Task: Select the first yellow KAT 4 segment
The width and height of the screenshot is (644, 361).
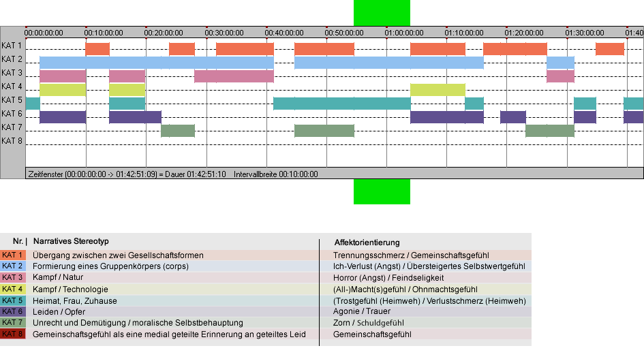Action: click(63, 89)
